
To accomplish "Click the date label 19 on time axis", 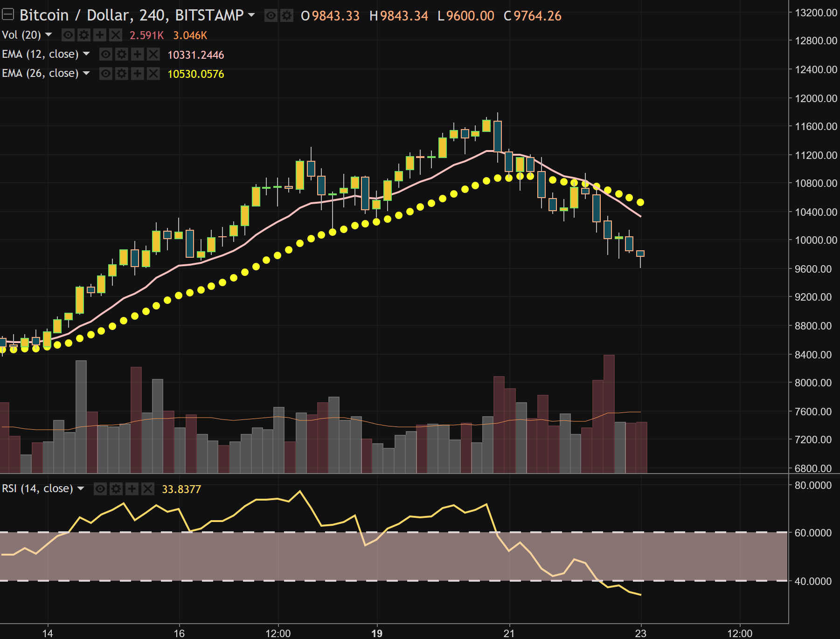I will coord(377,633).
